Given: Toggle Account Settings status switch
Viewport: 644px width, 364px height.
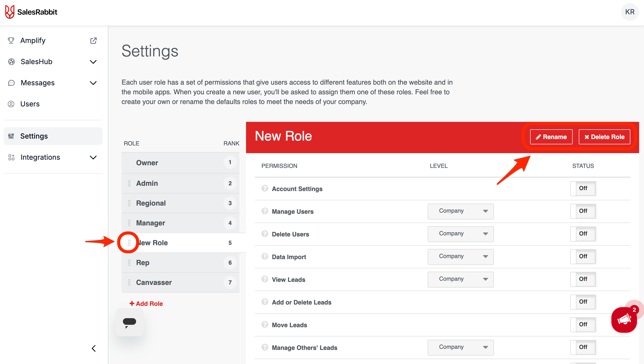Looking at the screenshot, I should [x=583, y=188].
